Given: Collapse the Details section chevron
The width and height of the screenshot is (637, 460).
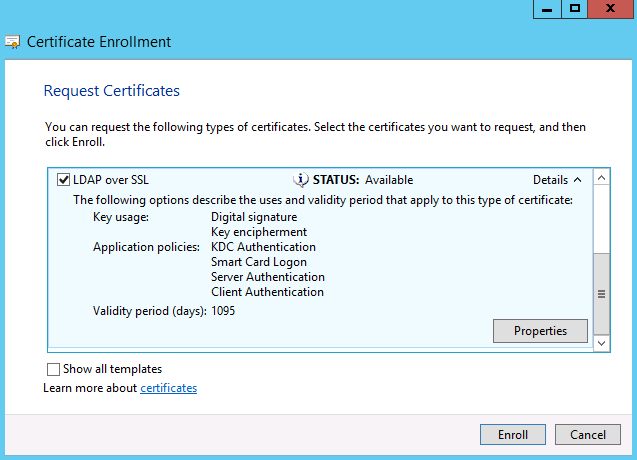Looking at the screenshot, I should click(577, 180).
